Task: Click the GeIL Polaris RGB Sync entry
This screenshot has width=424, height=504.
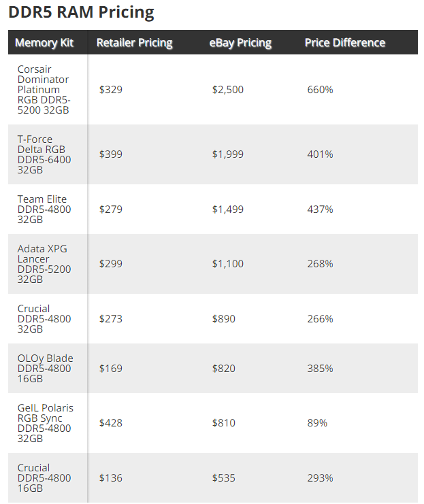Action: [x=45, y=423]
